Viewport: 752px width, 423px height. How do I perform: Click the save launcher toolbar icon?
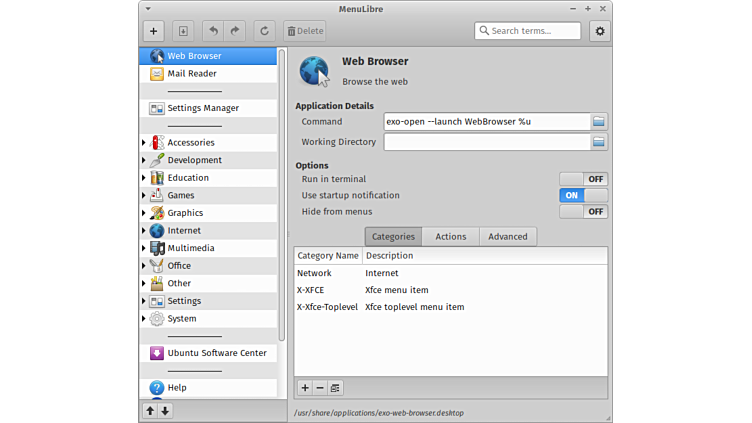tap(183, 31)
